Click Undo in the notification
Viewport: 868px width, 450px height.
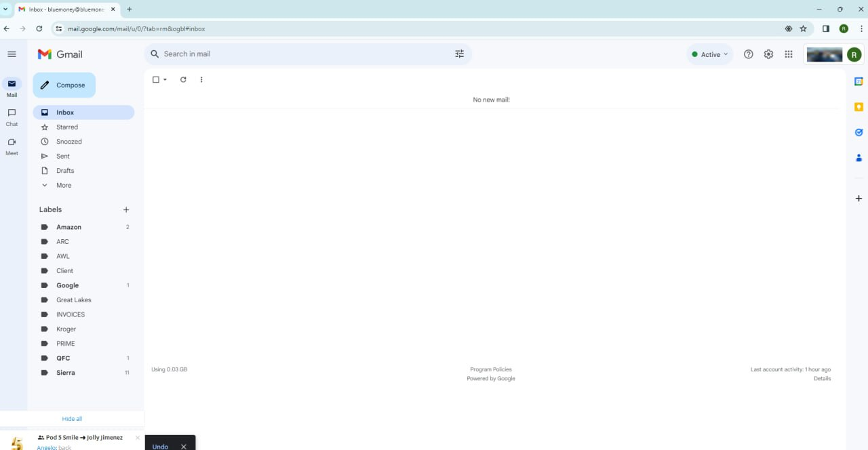click(x=160, y=447)
